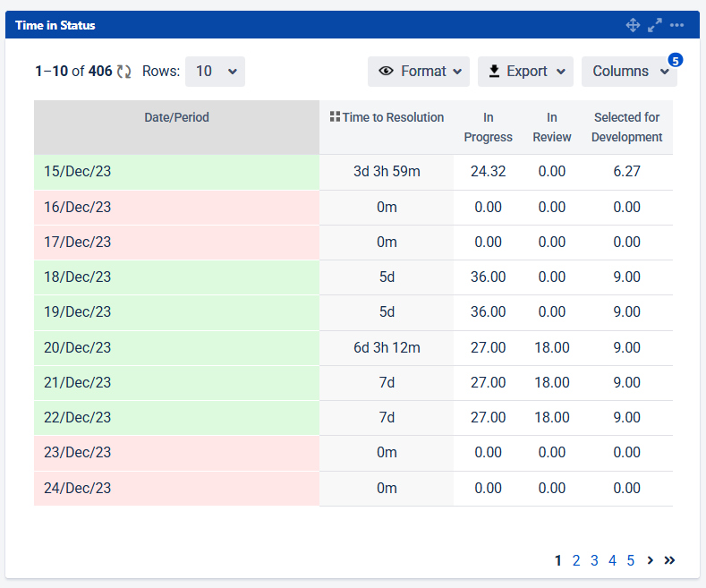The height and width of the screenshot is (588, 706).
Task: Jump to last page with double arrow
Action: pos(669,560)
